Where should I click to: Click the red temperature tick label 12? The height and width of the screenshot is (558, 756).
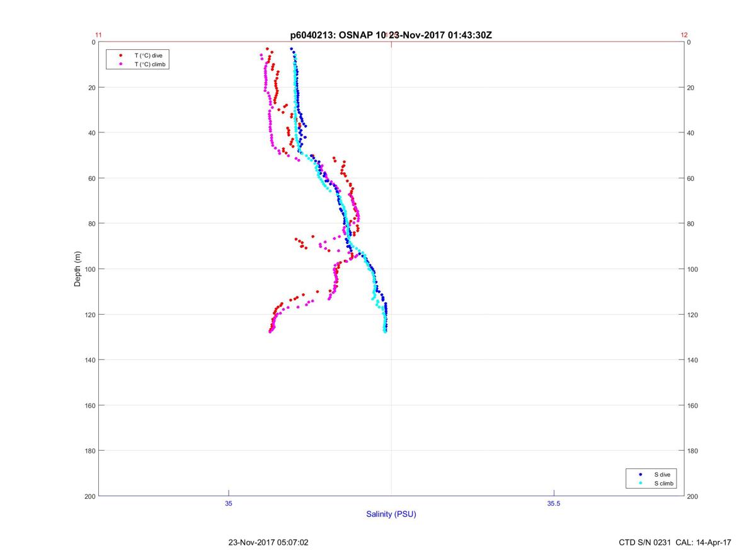pos(684,35)
